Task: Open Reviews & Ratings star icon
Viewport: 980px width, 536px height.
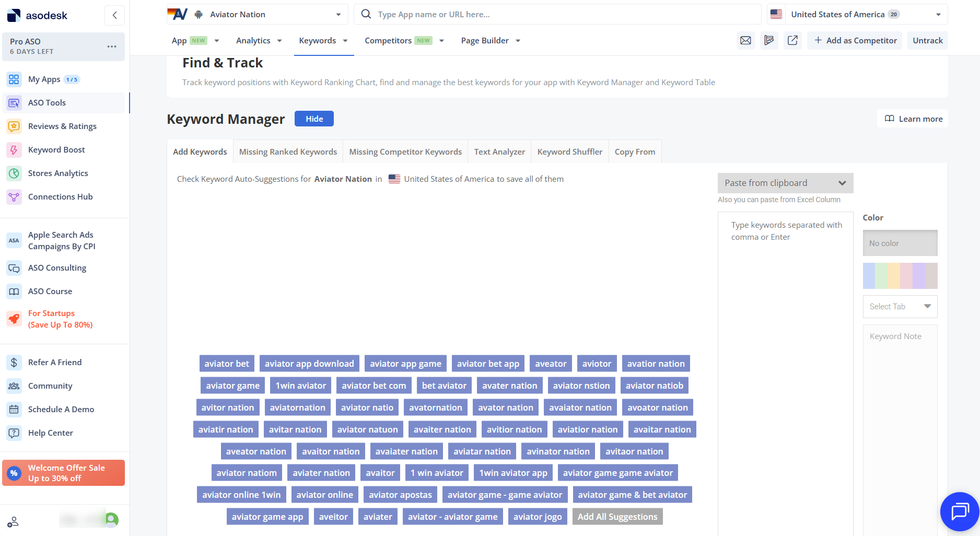Action: coord(14,126)
